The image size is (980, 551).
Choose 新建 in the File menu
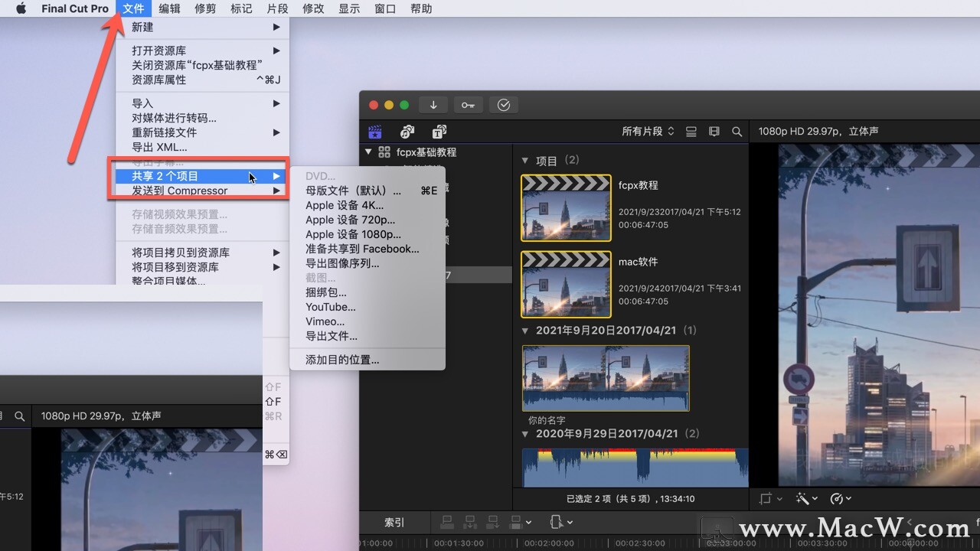click(x=203, y=27)
